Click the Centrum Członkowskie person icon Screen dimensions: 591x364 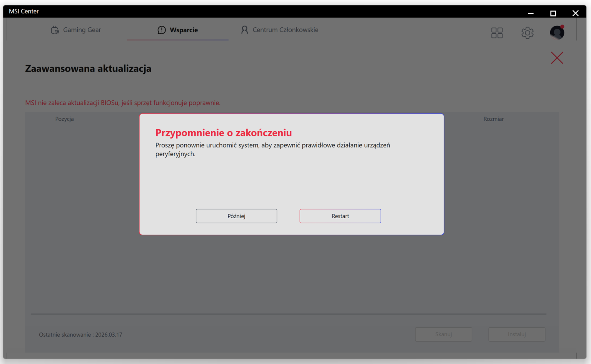coord(244,30)
